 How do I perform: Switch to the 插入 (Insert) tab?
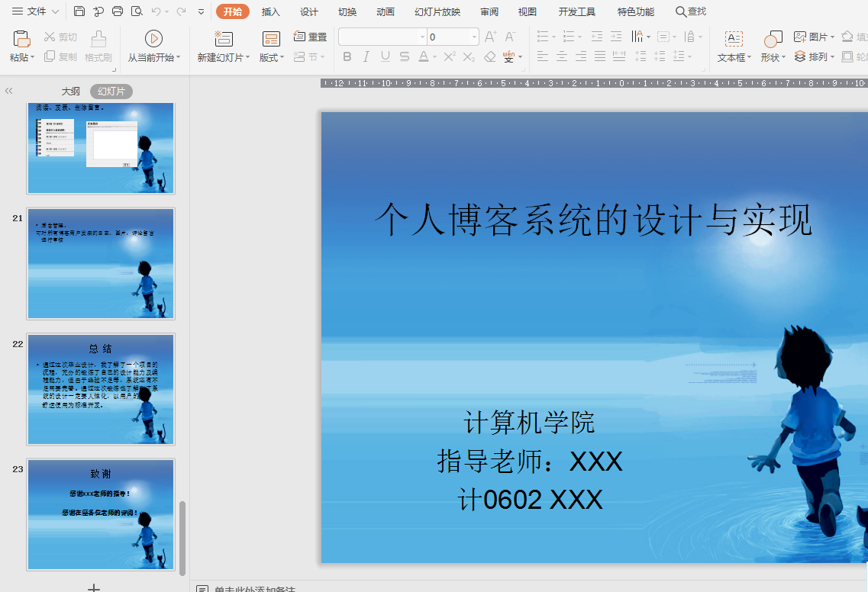pos(271,11)
